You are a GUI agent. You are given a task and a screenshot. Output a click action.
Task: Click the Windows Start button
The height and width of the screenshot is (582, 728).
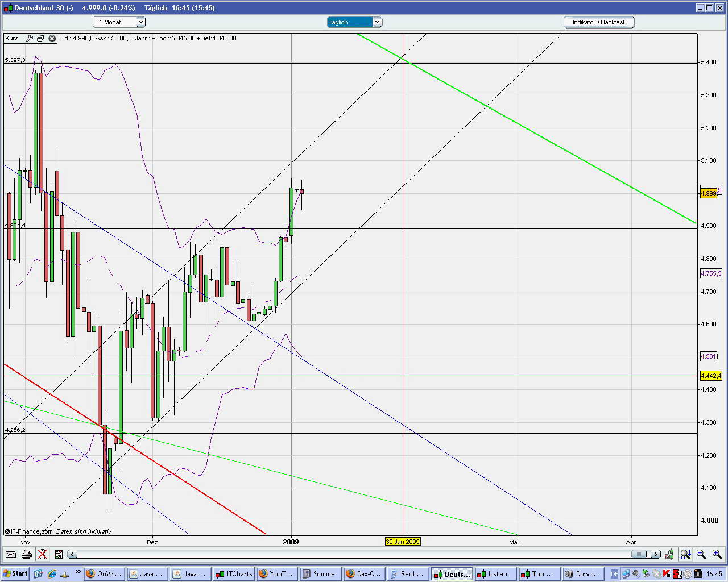15,574
